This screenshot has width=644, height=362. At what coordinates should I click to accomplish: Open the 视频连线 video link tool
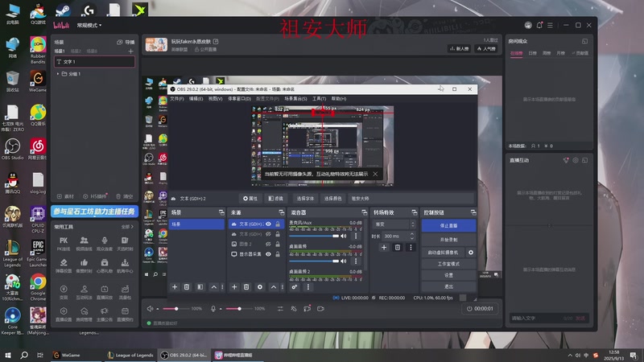84,243
